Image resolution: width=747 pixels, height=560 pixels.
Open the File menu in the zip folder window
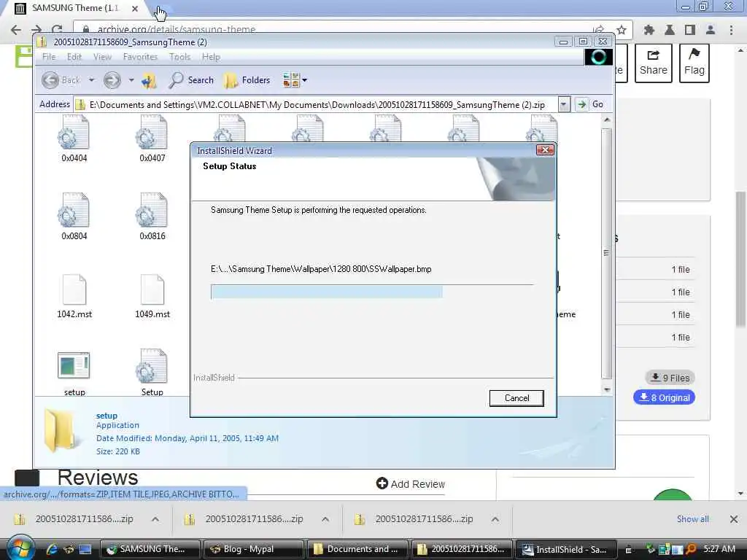(x=49, y=57)
